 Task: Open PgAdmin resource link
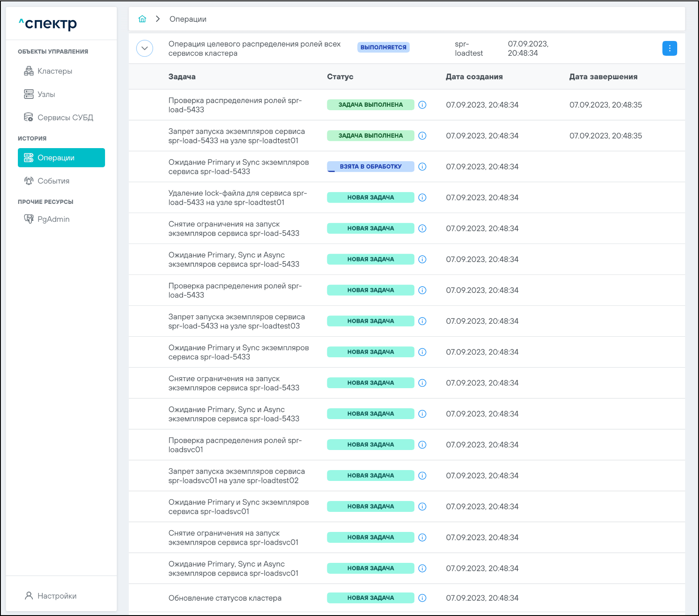53,219
